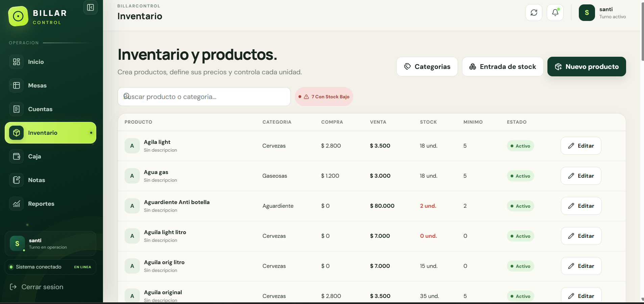644x304 pixels.
Task: Click the package icon on Nuevo producto
Action: 558,67
